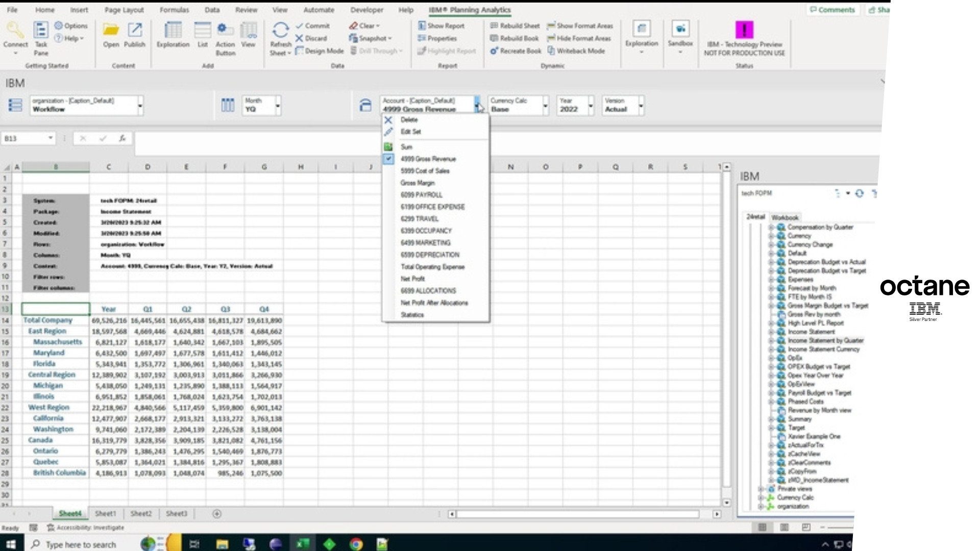This screenshot has width=980, height=551.
Task: Open the Month YQ dropdown
Action: click(277, 106)
